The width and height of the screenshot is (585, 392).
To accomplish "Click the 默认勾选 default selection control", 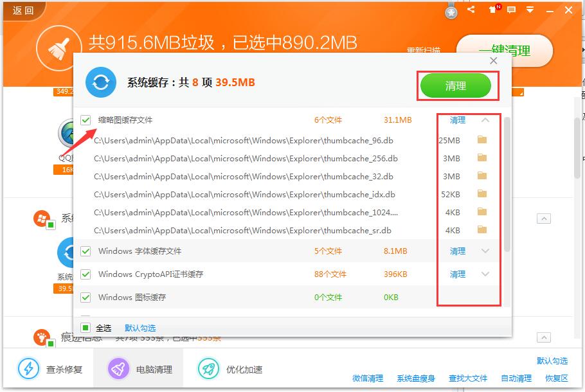I will pyautogui.click(x=139, y=328).
